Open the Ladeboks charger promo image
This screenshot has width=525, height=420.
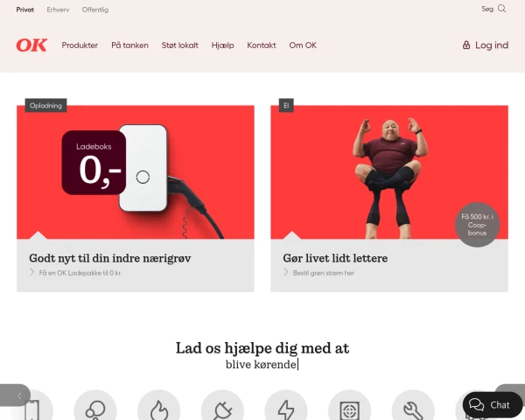pos(136,172)
